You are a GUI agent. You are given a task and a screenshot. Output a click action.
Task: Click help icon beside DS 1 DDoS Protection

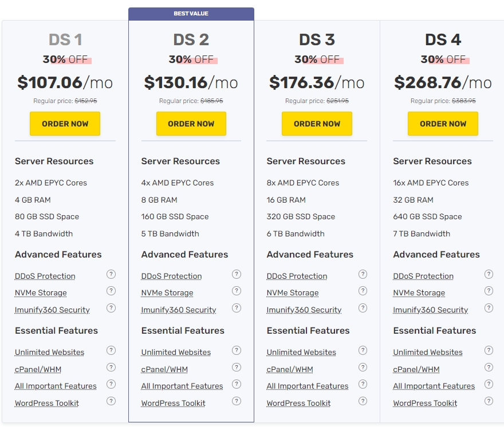pos(111,275)
